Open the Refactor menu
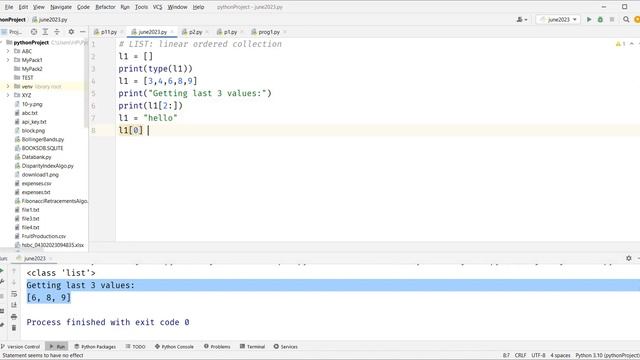 click(105, 7)
